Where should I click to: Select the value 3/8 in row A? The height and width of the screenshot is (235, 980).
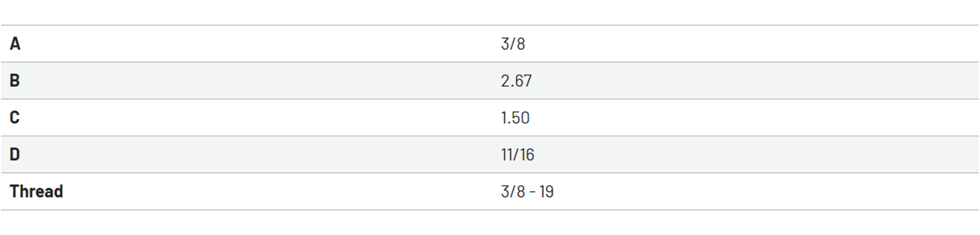513,44
